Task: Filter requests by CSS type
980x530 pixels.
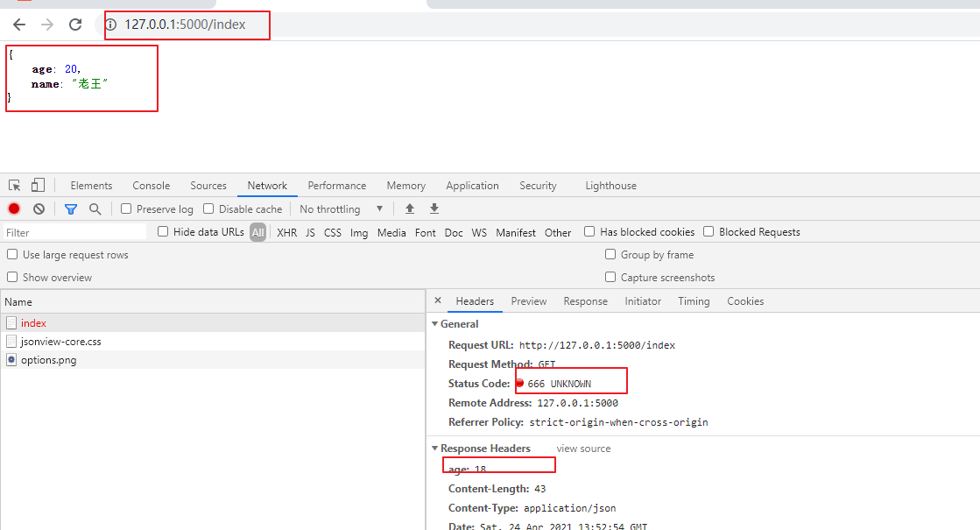Action: [333, 232]
